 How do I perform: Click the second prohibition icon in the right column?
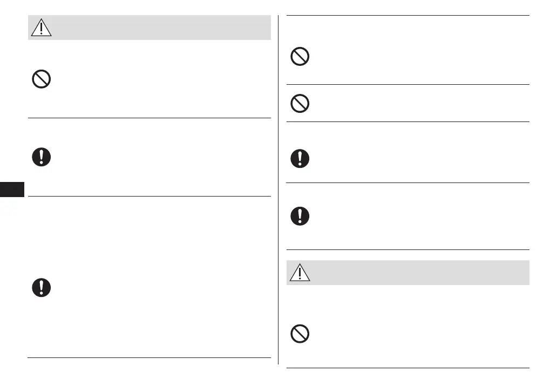(x=300, y=103)
